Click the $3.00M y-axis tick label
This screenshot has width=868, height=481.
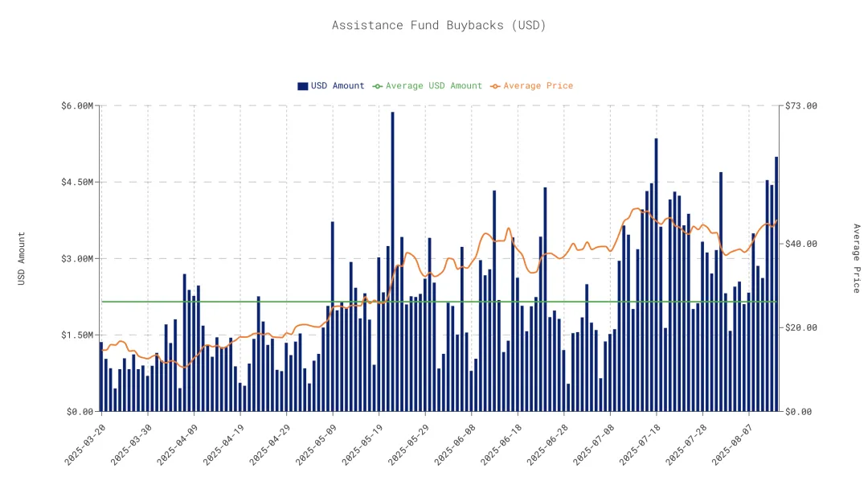(77, 259)
